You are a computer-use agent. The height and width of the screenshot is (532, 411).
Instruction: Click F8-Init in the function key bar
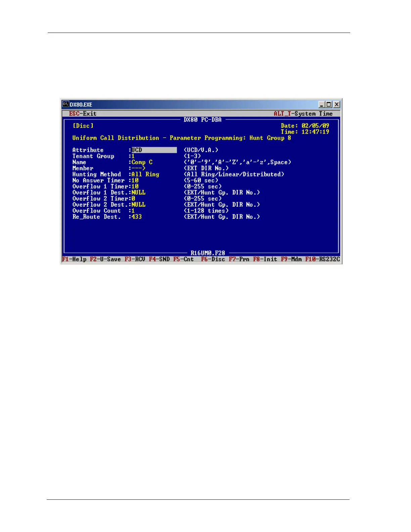click(265, 259)
